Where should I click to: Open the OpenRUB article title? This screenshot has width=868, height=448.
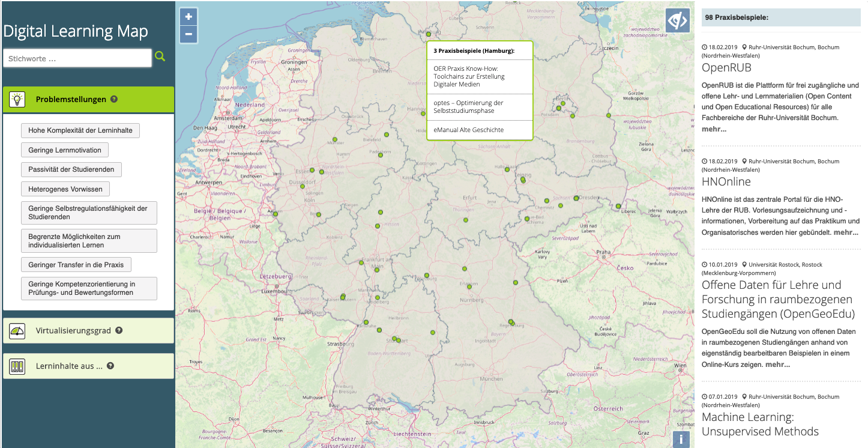pyautogui.click(x=726, y=67)
